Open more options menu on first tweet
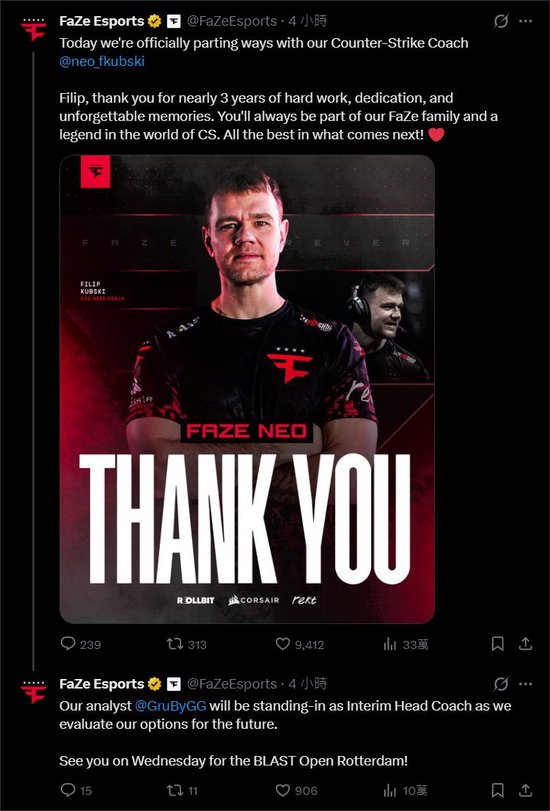This screenshot has height=811, width=550. point(526,21)
